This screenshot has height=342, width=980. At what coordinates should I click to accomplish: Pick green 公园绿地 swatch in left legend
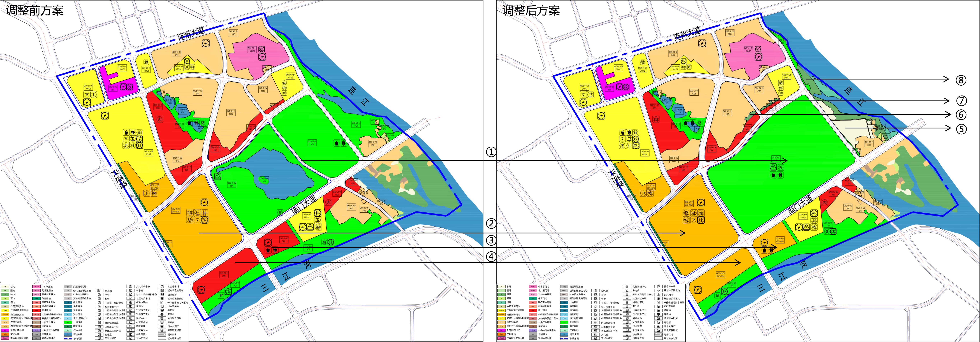click(x=68, y=322)
